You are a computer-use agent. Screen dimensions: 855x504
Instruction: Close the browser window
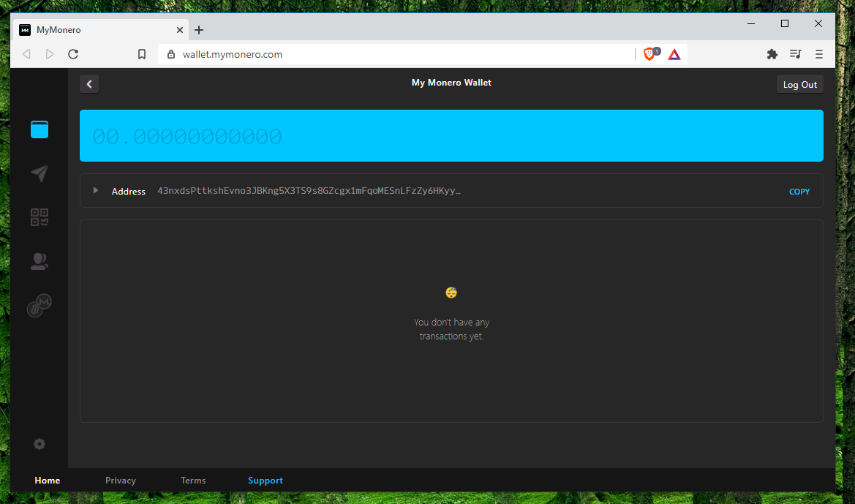(818, 23)
